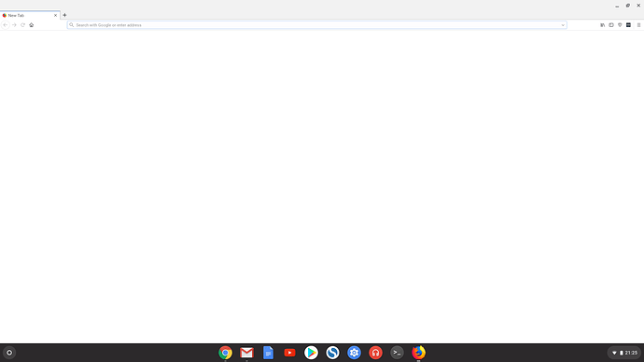The height and width of the screenshot is (362, 644).
Task: Show sidebars with the sidebar icon
Action: click(x=611, y=25)
